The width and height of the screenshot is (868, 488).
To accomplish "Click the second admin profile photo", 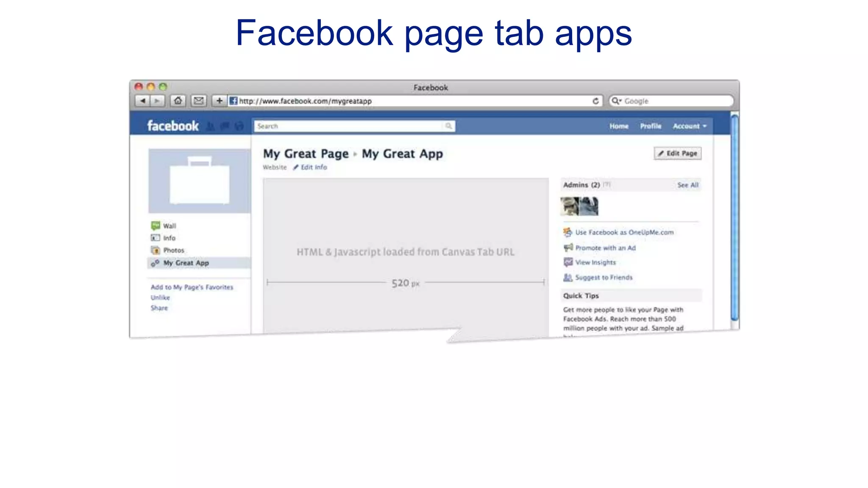I will tap(589, 206).
